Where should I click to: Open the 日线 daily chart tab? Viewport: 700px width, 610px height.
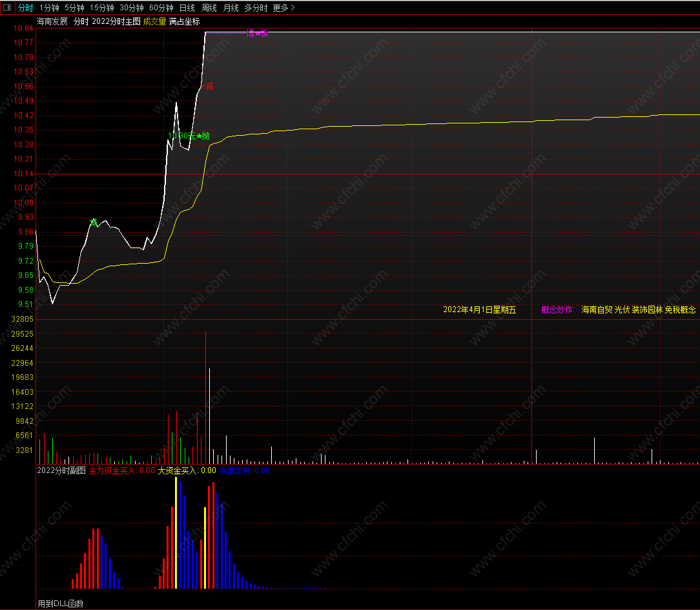click(187, 8)
